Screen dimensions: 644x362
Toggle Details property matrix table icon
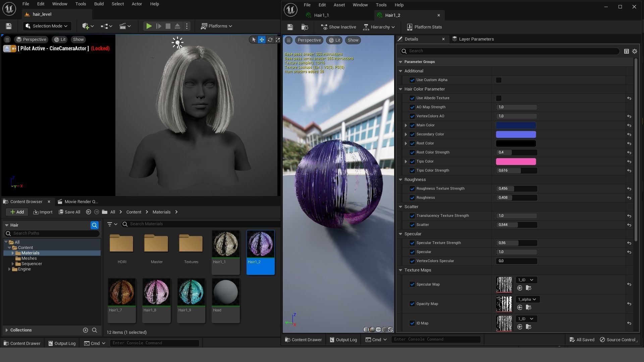tap(626, 51)
